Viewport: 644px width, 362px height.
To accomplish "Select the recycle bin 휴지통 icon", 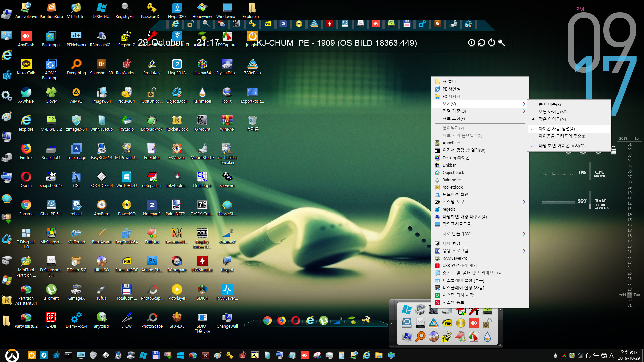I will 252,123.
